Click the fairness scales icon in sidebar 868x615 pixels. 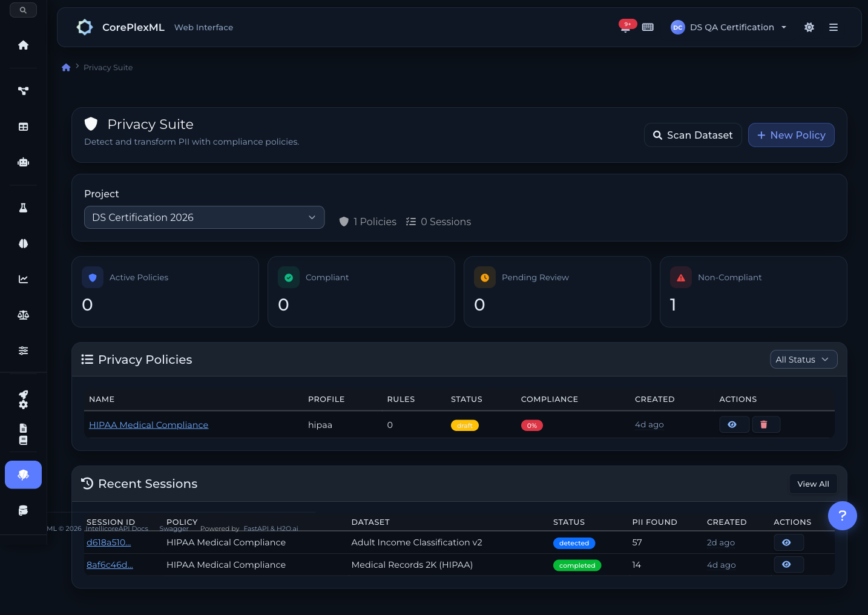click(x=23, y=315)
